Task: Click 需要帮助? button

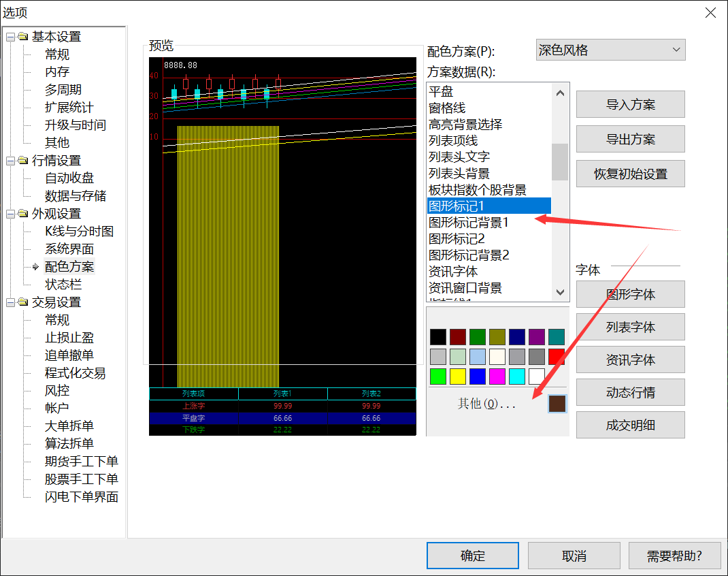Action: [x=675, y=556]
